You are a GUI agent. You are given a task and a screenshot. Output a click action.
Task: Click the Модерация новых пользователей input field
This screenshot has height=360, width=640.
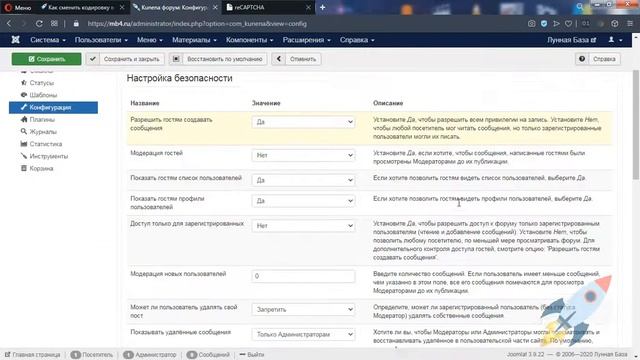click(x=303, y=276)
